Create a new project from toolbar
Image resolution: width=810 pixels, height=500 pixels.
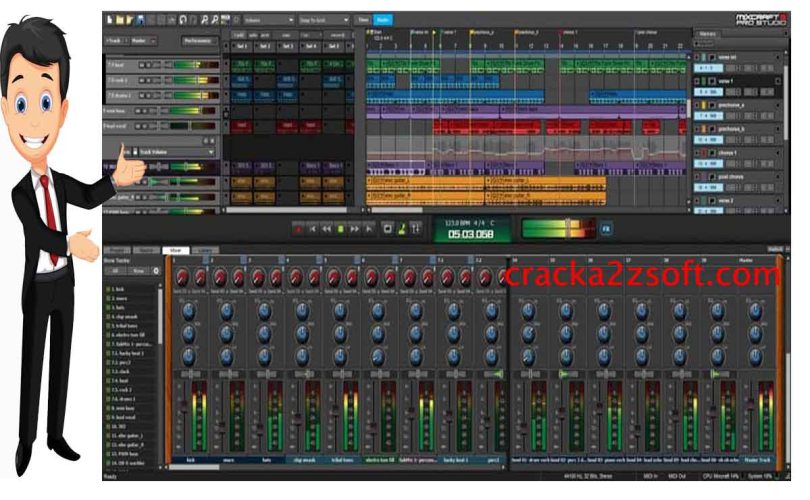pos(110,20)
